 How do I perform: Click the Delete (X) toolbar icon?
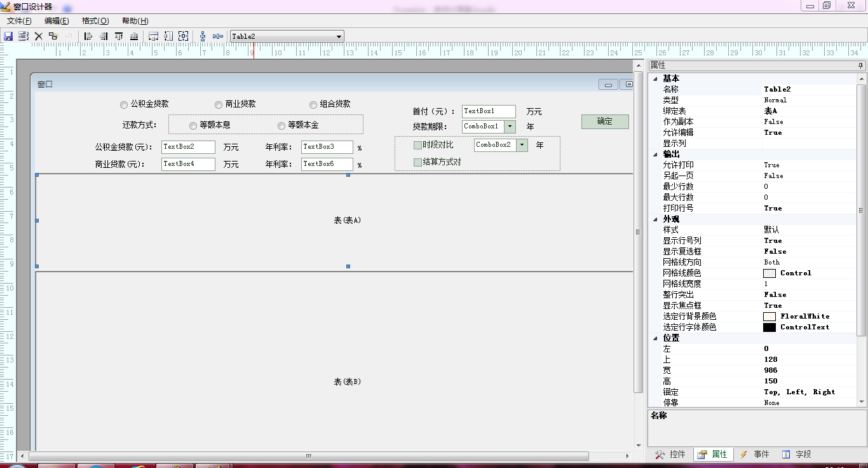39,36
